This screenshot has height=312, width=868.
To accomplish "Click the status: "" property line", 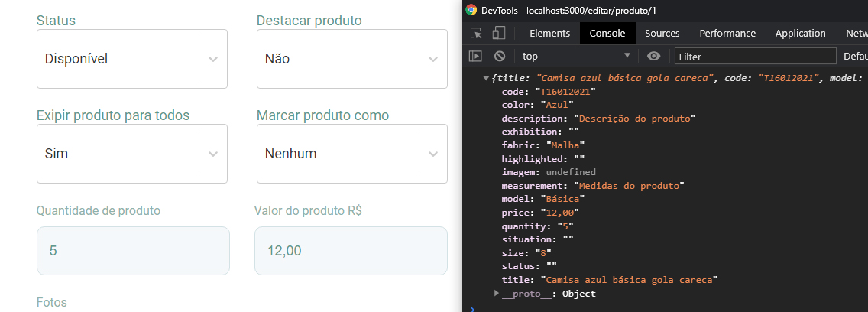I will pyautogui.click(x=530, y=266).
